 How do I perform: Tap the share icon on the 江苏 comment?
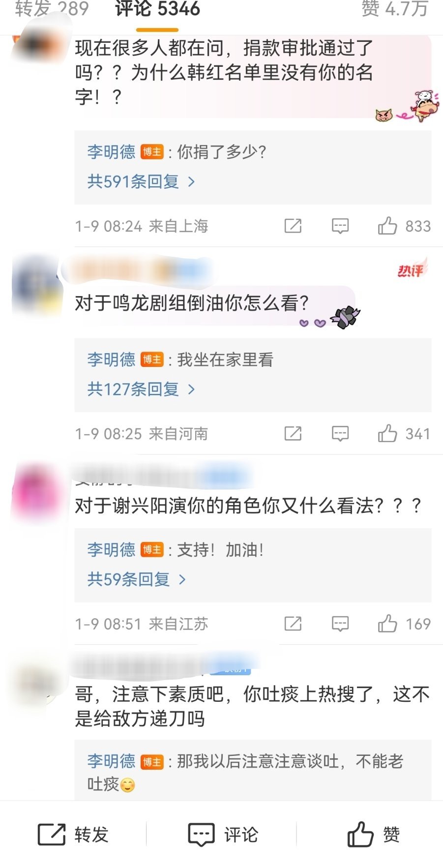(x=293, y=624)
